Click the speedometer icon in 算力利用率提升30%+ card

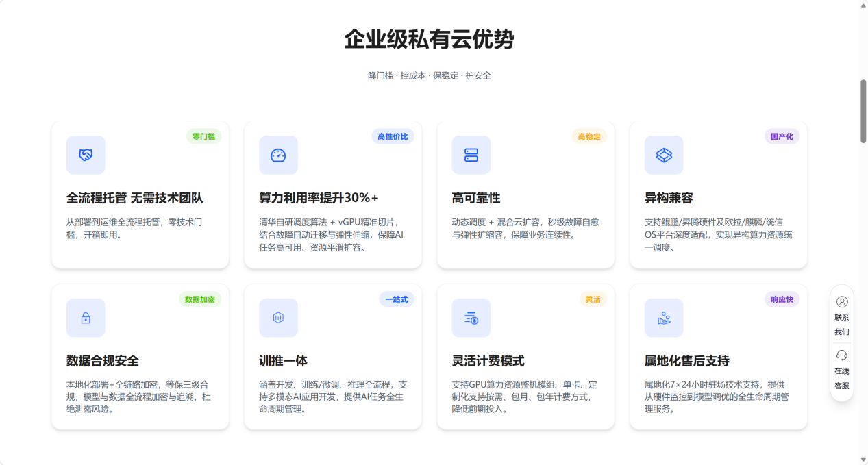click(278, 155)
